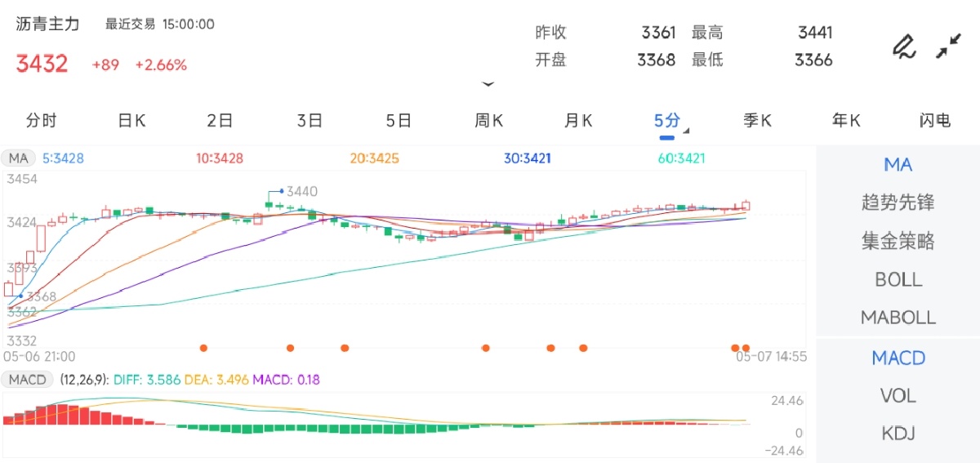980x463 pixels.
Task: Click the 20:3425 MA value
Action: click(x=374, y=158)
